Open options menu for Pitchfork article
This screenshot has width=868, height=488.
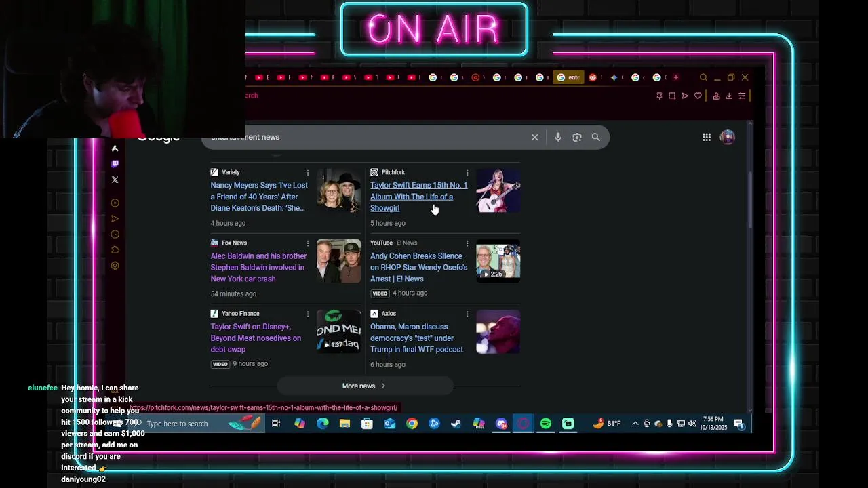[467, 173]
